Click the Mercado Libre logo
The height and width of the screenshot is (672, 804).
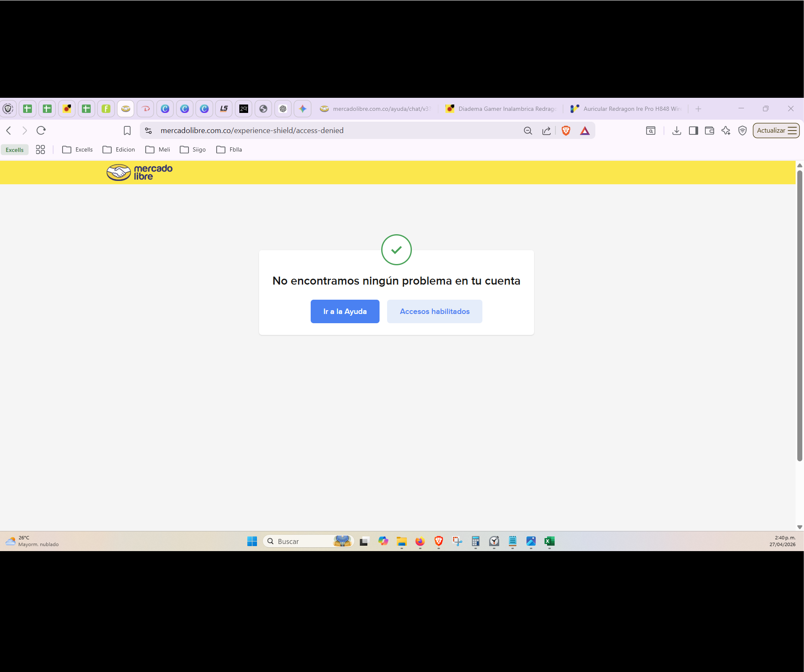click(139, 173)
